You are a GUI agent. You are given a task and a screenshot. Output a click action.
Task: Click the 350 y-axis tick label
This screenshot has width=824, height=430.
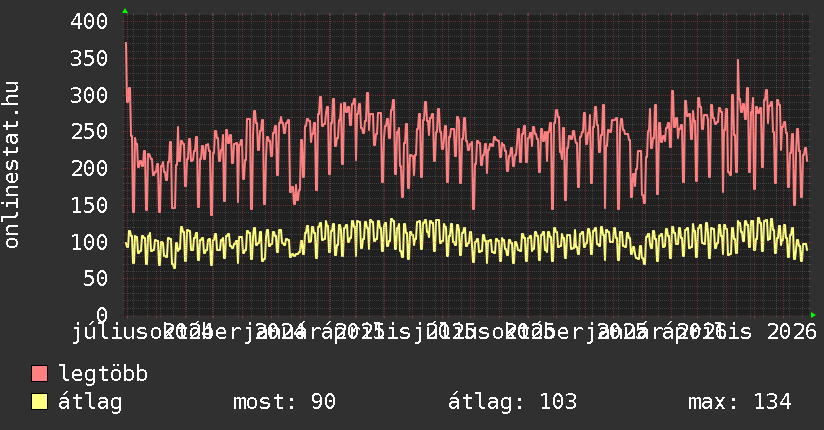coord(89,58)
